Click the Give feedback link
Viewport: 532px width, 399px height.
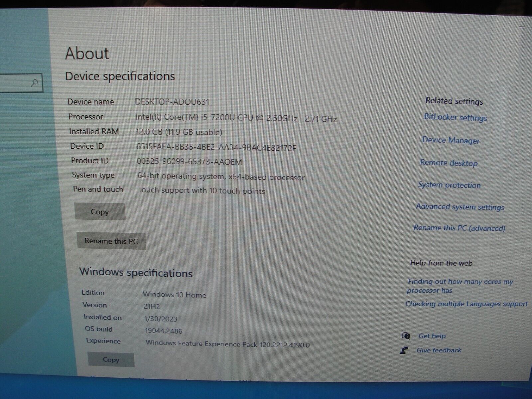point(439,350)
